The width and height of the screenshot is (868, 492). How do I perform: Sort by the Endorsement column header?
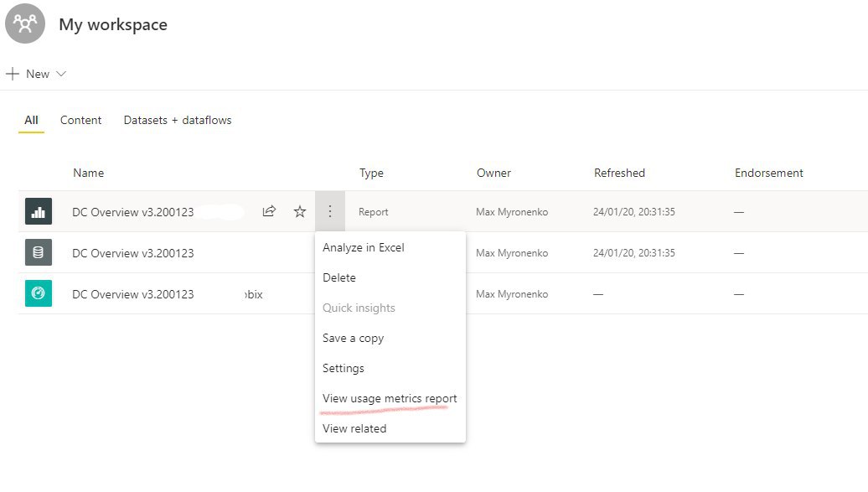pos(769,173)
